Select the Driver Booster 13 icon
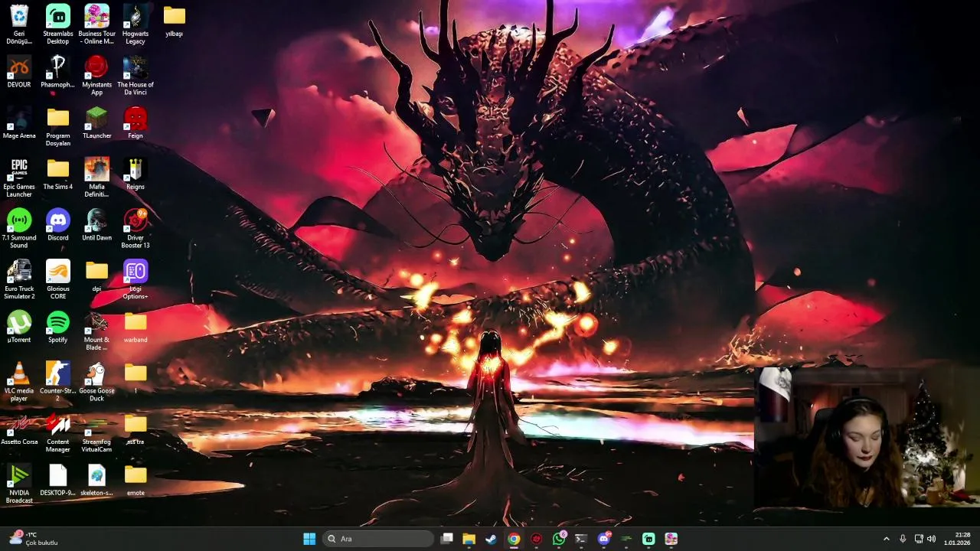Viewport: 980px width, 551px height. coord(136,228)
